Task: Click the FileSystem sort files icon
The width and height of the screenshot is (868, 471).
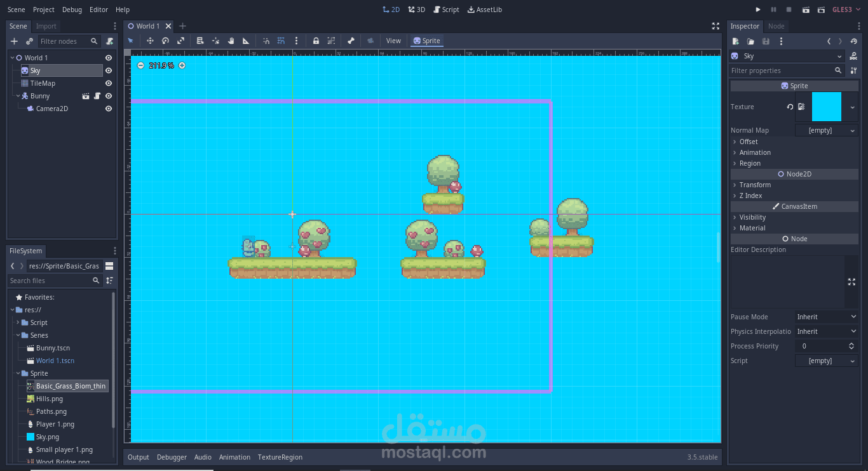Action: pyautogui.click(x=110, y=281)
